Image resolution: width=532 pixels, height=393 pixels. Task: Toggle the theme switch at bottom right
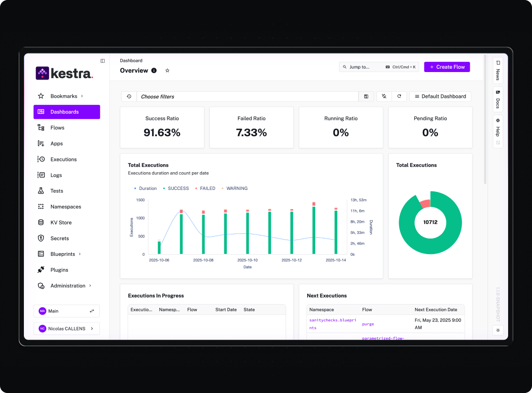tap(498, 330)
